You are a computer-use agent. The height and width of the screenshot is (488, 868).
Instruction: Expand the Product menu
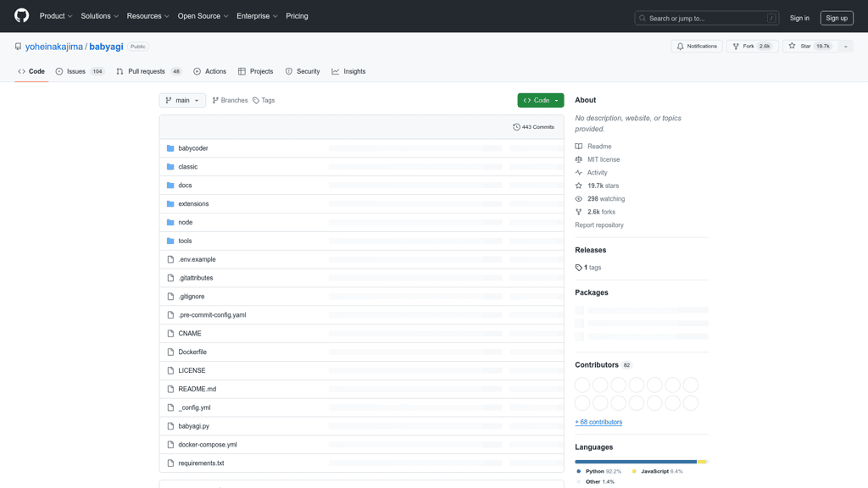[56, 16]
